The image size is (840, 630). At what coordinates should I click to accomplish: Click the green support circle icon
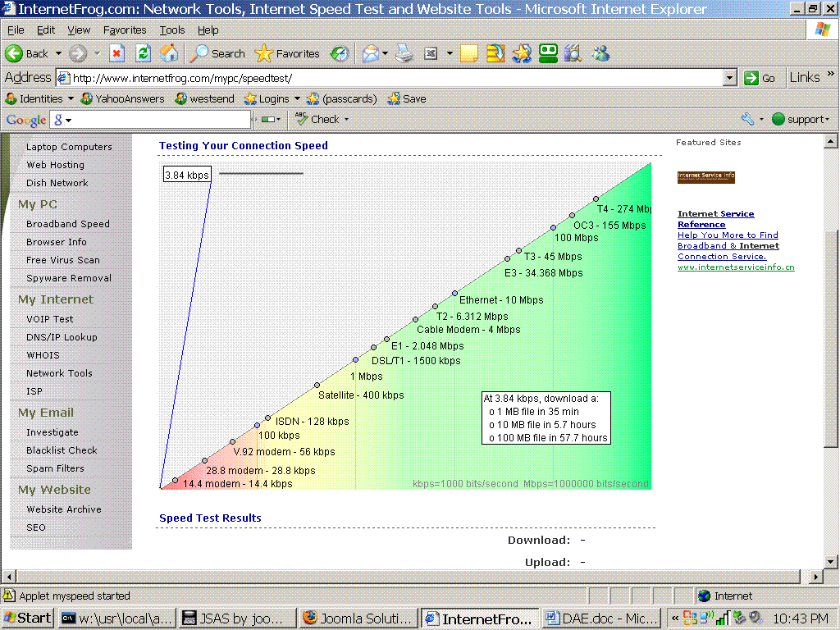pyautogui.click(x=778, y=120)
